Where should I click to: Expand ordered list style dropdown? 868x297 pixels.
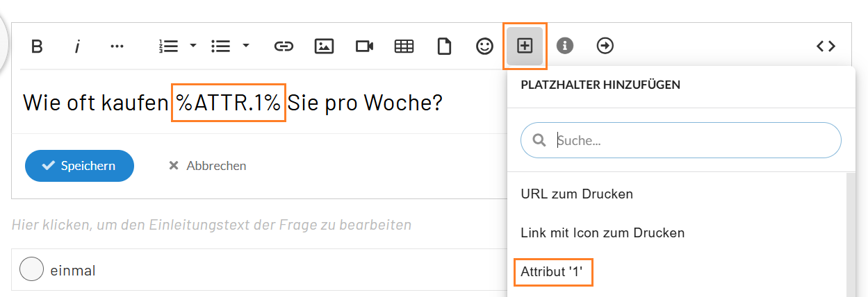193,46
